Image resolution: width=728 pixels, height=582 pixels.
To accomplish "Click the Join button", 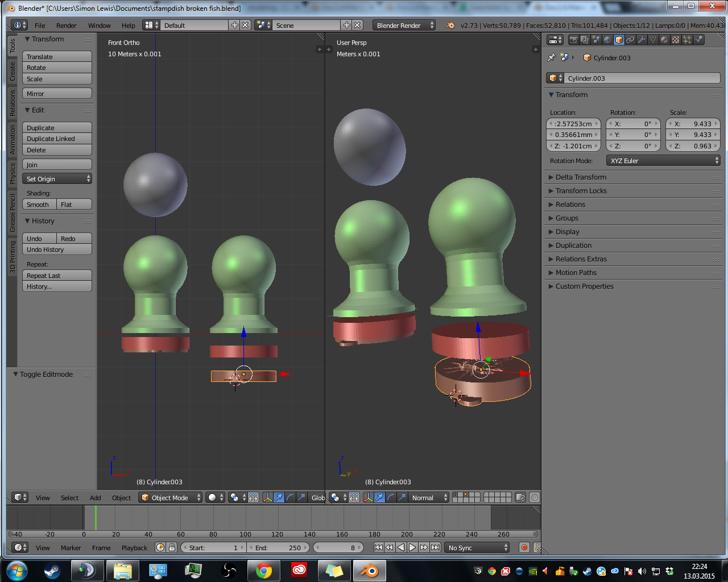I will pyautogui.click(x=57, y=165).
